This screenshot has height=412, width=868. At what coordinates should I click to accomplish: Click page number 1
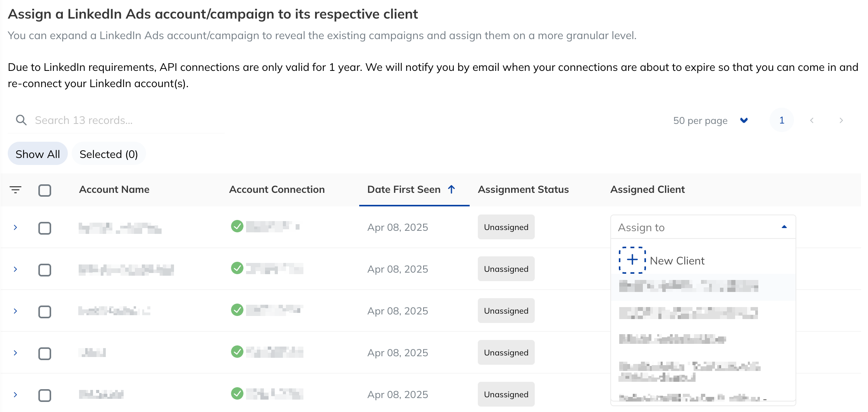(x=782, y=120)
